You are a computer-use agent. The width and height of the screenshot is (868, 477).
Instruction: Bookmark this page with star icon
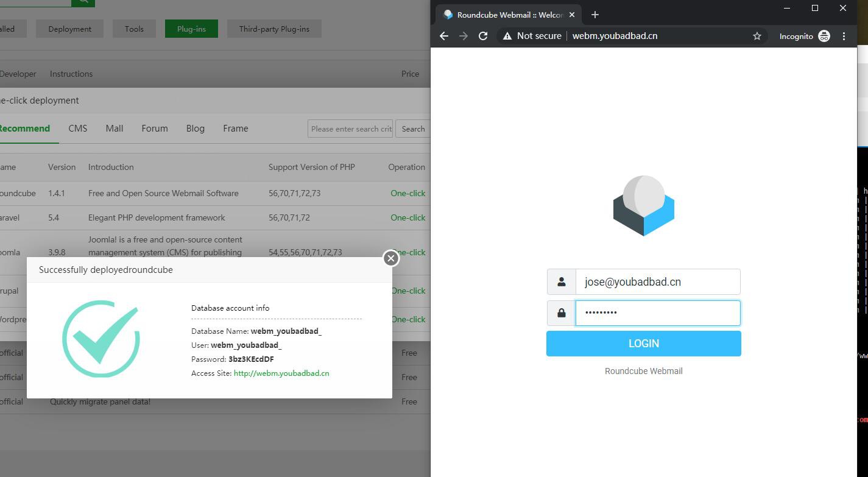[x=757, y=36]
